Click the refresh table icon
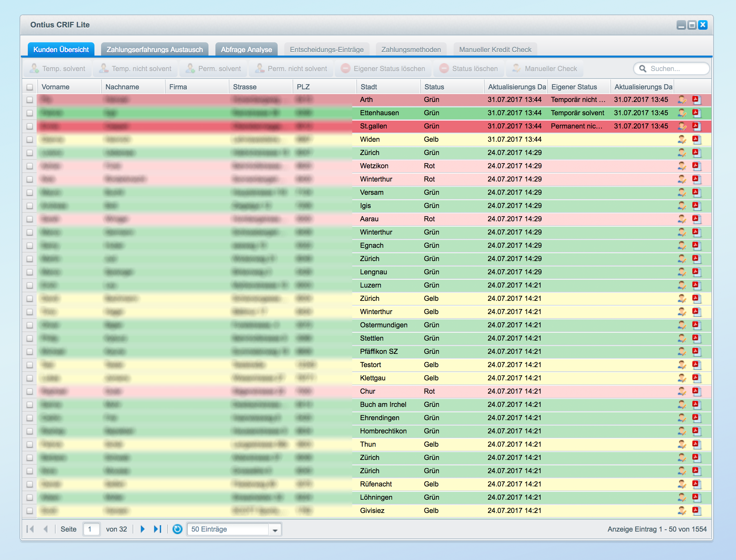This screenshot has height=560, width=736. coord(178,529)
